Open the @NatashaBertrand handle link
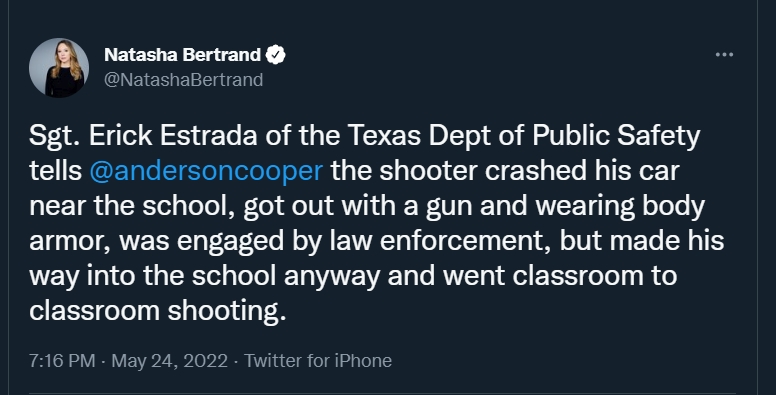The width and height of the screenshot is (776, 395). (x=183, y=80)
